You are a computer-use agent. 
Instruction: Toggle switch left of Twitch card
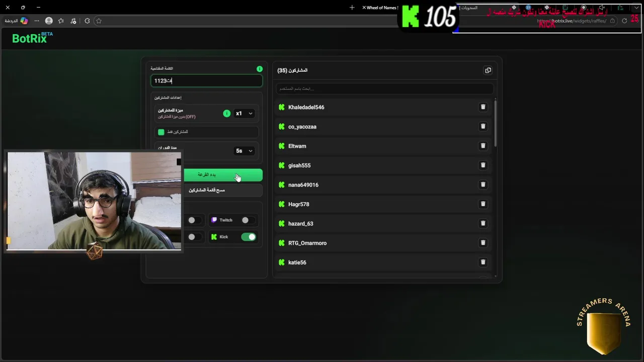click(194, 220)
